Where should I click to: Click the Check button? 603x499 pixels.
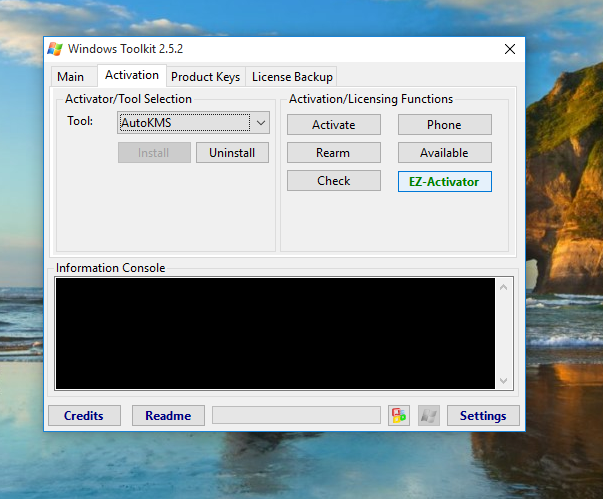[334, 181]
